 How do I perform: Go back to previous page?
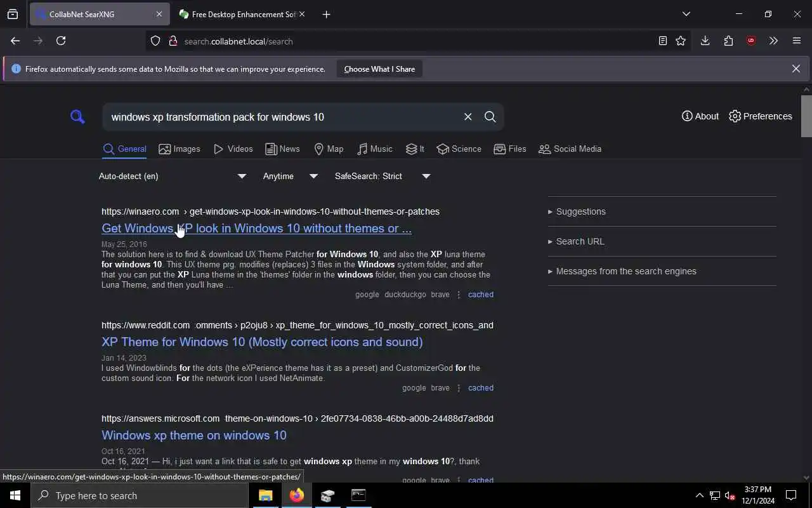click(15, 41)
